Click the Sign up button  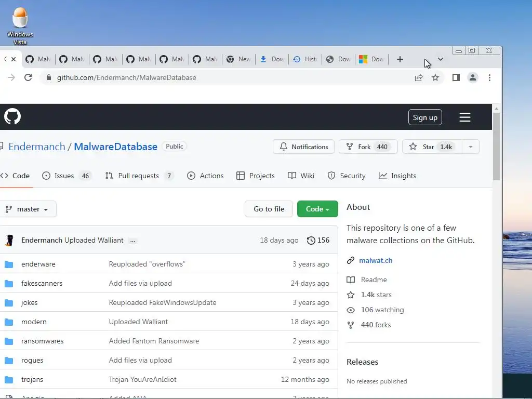(x=425, y=117)
